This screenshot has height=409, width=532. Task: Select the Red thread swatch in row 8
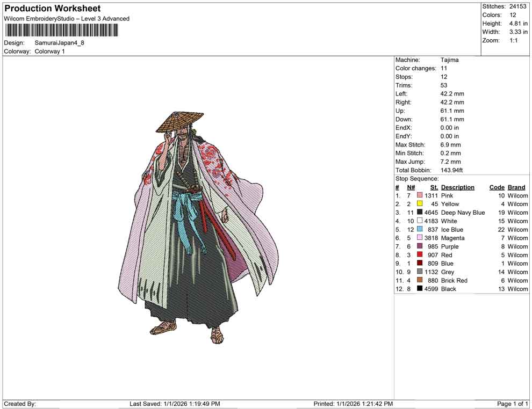pyautogui.click(x=419, y=255)
